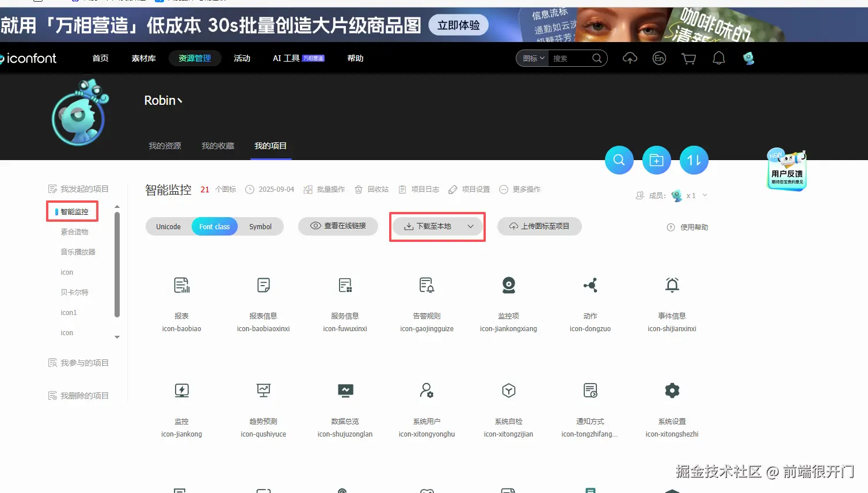Select the 贝卡尔特 project
Screen dimensions: 868x493
point(75,293)
